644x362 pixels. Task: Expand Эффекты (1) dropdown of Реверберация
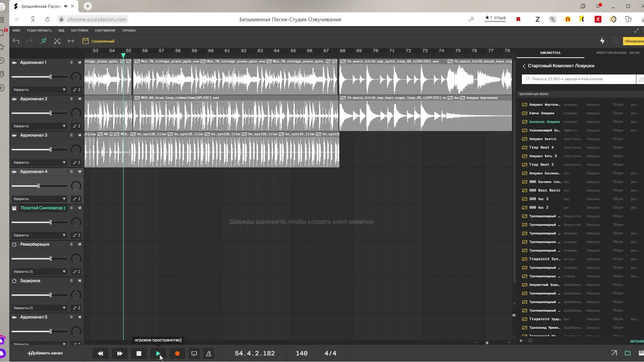(39, 271)
